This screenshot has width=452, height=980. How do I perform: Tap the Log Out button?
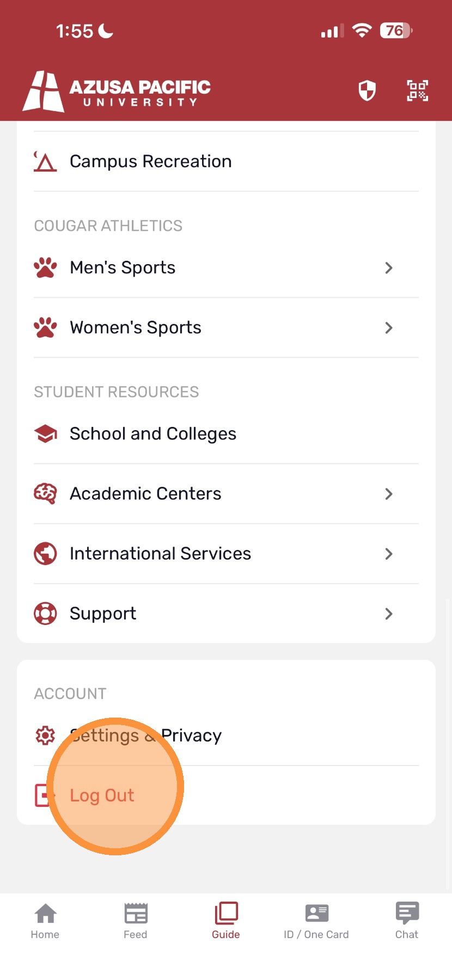pos(226,795)
